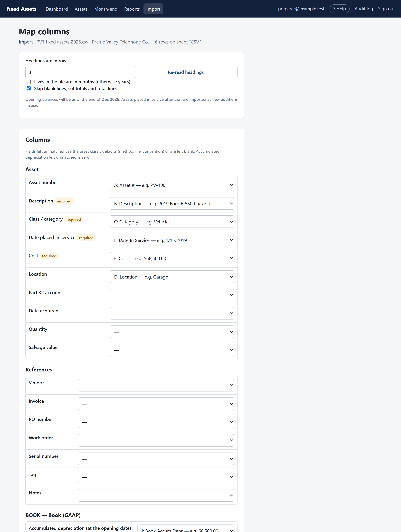Click the 'required' badge next to Cost
Screen dimensions: 401x532
[x=49, y=256]
